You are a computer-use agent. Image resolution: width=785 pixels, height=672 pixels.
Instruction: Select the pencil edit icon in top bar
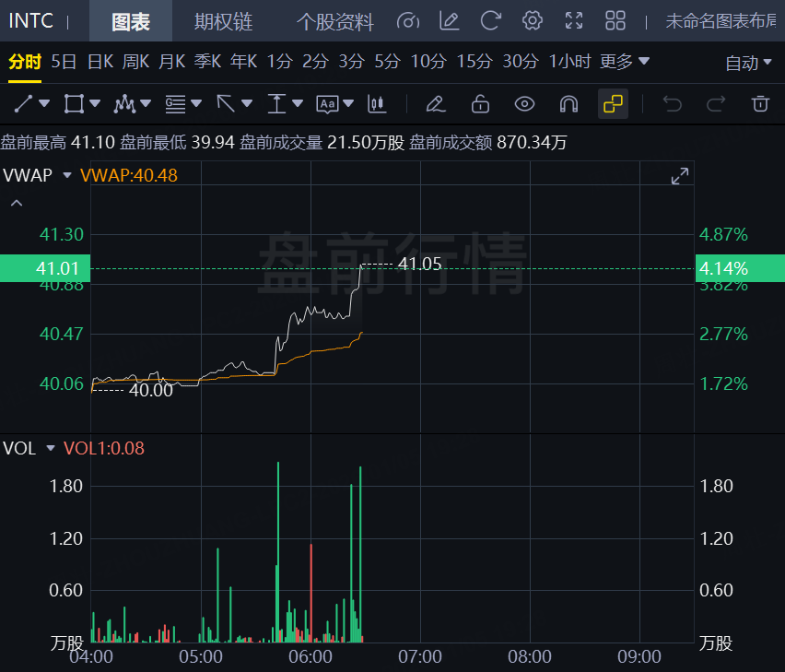pos(450,21)
